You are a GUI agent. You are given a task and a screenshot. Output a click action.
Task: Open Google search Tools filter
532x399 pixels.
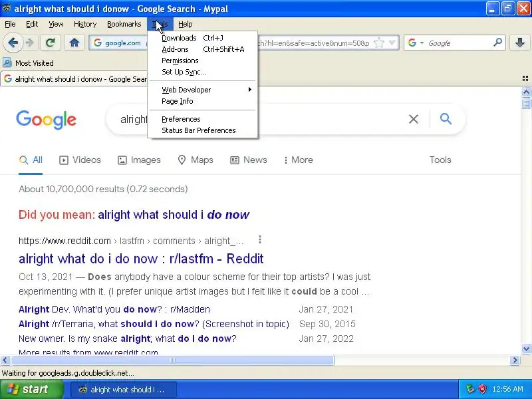(x=440, y=160)
